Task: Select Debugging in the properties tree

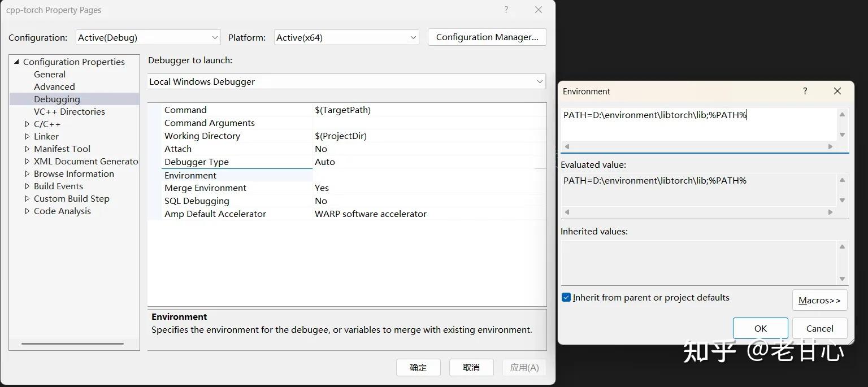Action: [x=57, y=99]
